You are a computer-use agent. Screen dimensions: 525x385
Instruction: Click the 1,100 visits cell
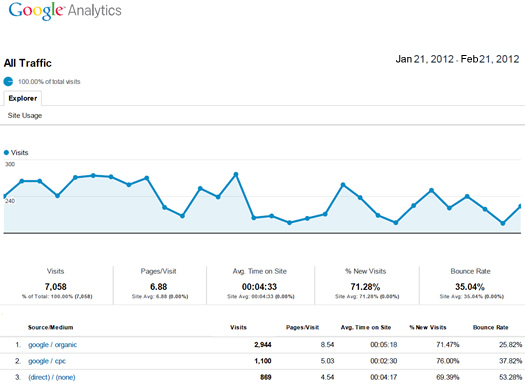coord(263,361)
